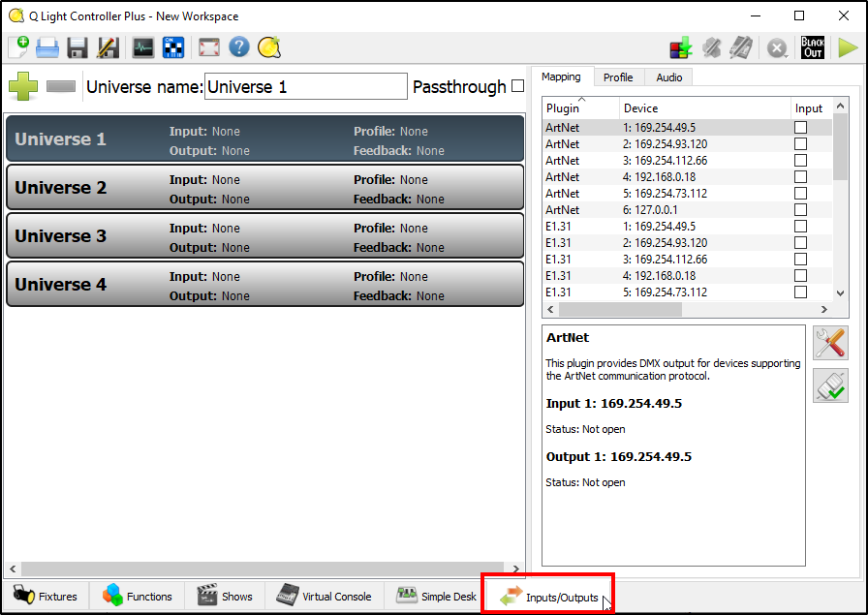Viewport: 868px width, 615px height.
Task: Select the Universe 1 row
Action: coord(264,138)
